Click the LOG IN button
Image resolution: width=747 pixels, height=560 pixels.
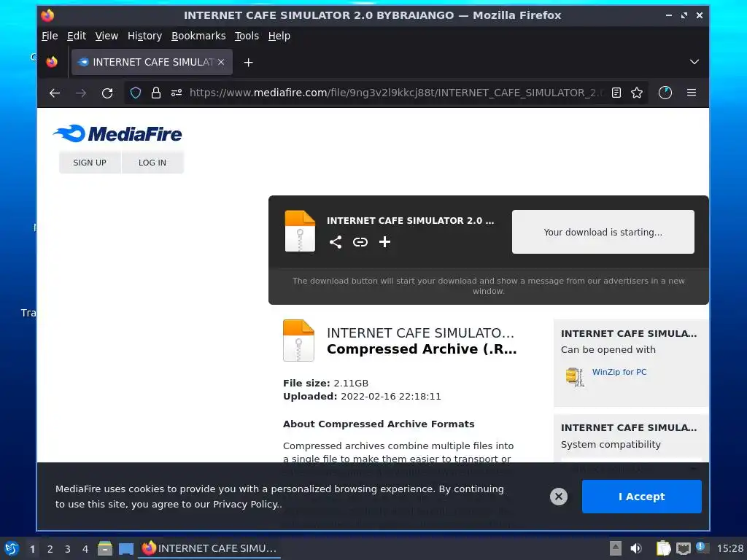[x=152, y=163]
